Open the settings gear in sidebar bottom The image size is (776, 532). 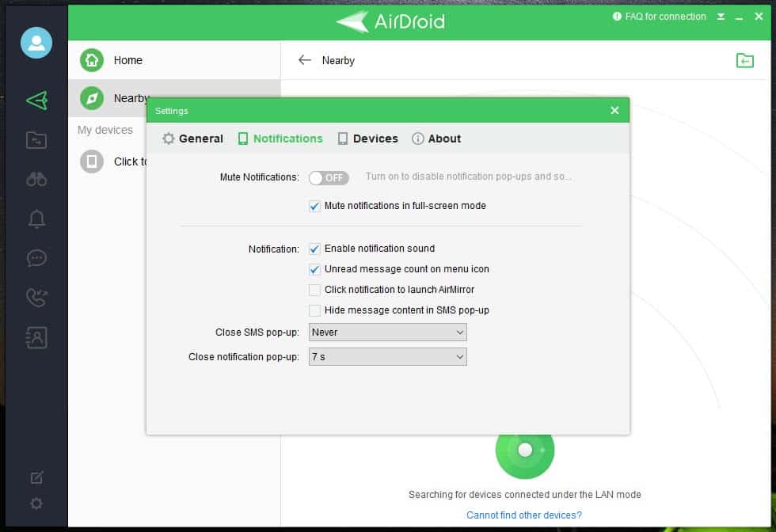pyautogui.click(x=36, y=503)
